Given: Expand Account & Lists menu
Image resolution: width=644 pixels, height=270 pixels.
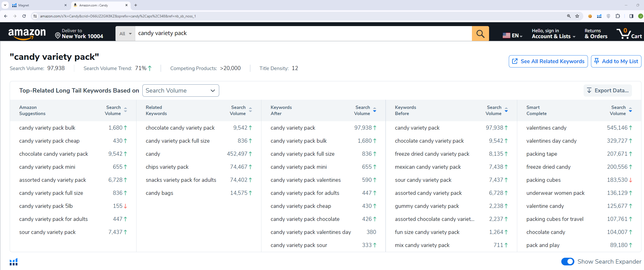Looking at the screenshot, I should tap(553, 33).
